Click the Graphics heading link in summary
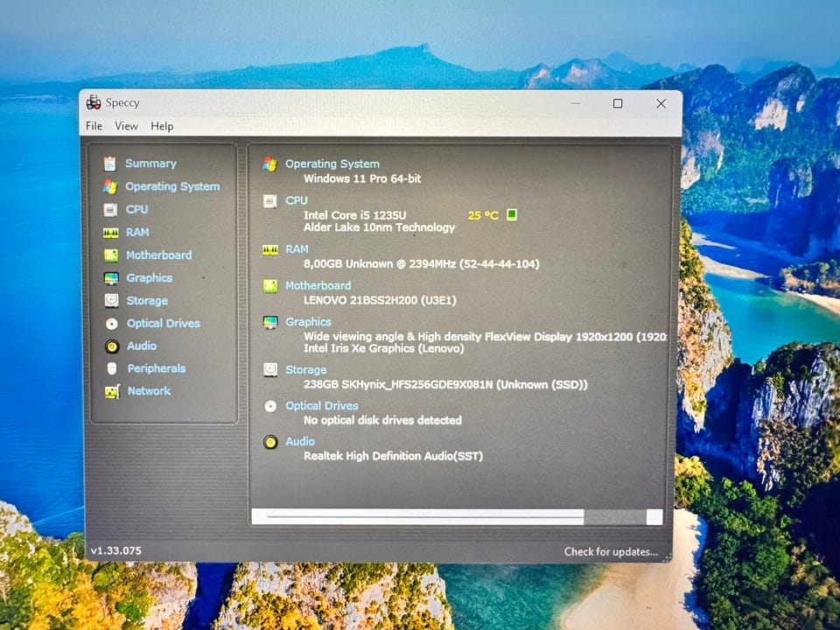This screenshot has width=840, height=630. click(x=309, y=322)
